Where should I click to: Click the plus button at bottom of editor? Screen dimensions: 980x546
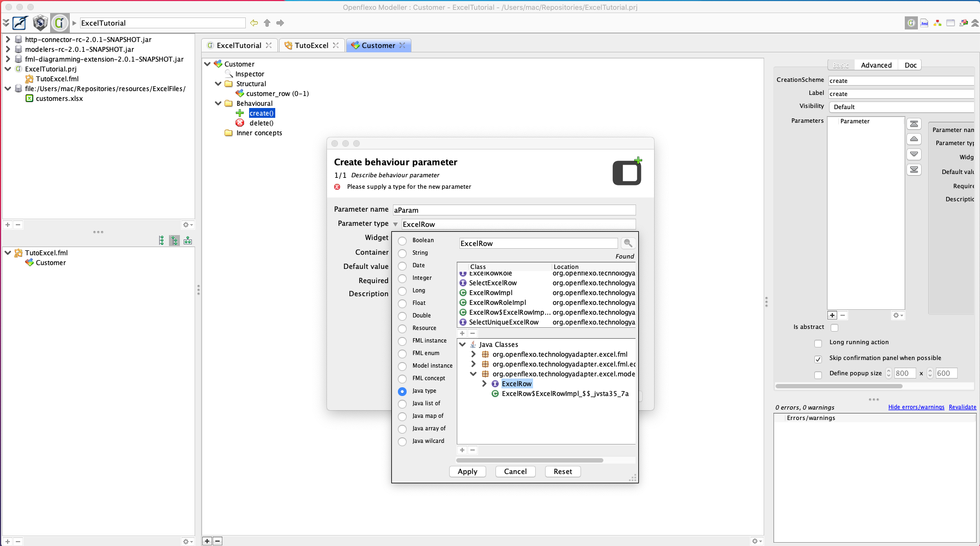(207, 541)
